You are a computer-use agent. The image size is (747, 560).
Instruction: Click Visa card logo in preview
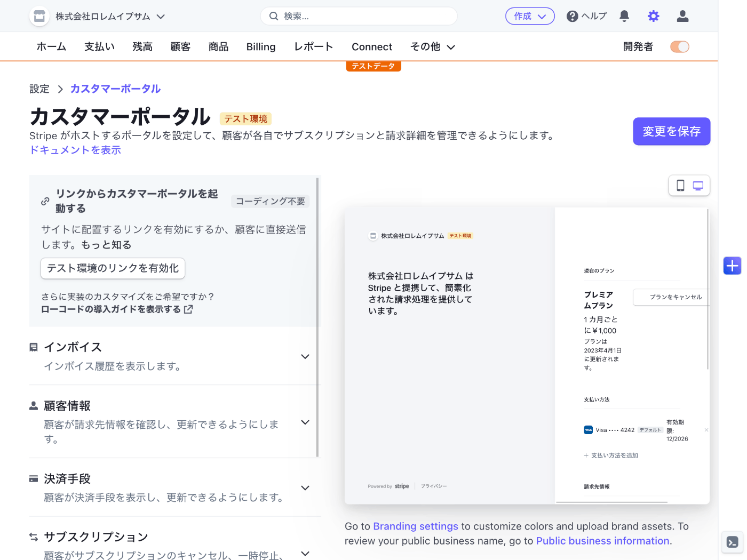point(588,430)
